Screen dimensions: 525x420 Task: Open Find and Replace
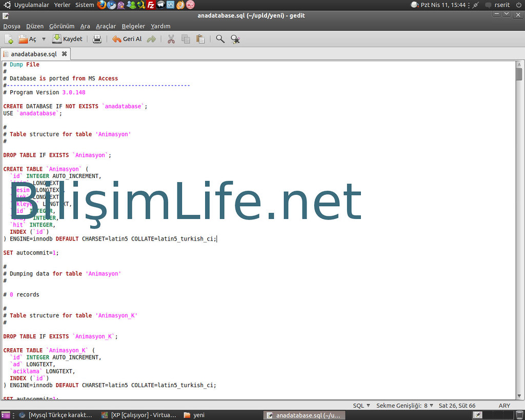click(235, 38)
